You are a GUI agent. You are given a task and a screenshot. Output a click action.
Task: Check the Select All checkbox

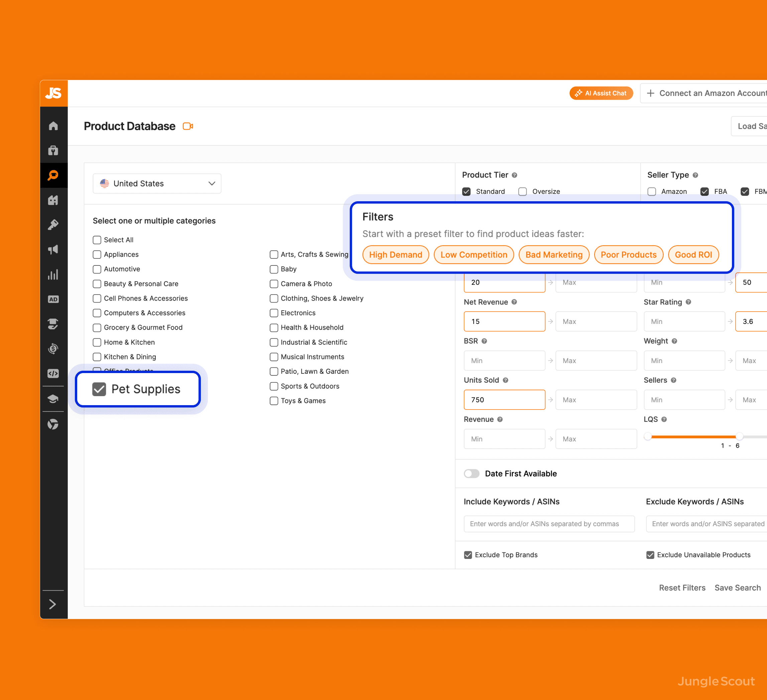tap(97, 240)
